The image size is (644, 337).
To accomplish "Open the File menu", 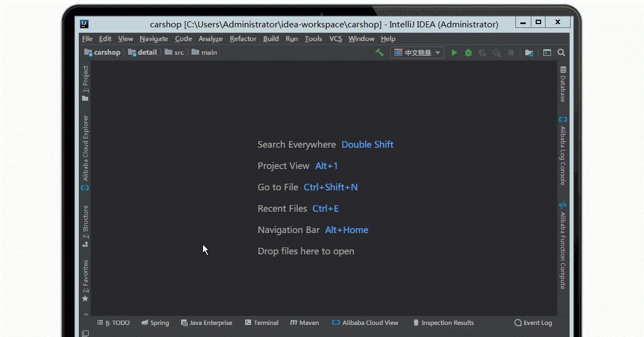I will pyautogui.click(x=87, y=39).
